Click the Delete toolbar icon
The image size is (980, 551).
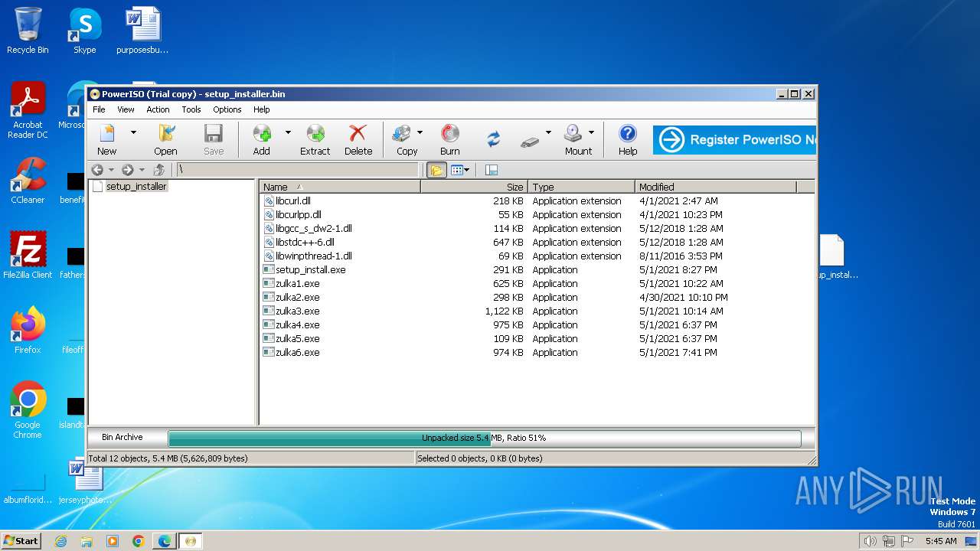(358, 139)
